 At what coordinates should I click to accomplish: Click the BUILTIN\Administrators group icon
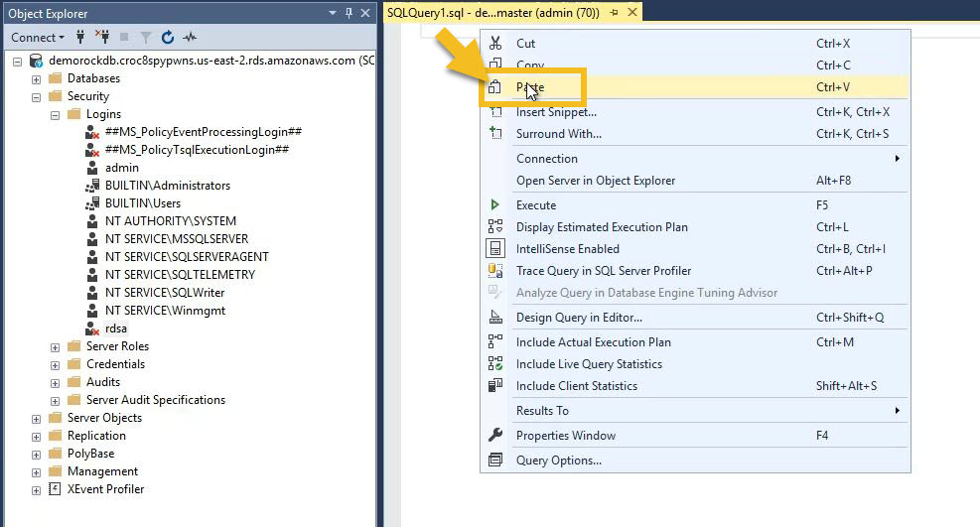(x=92, y=186)
